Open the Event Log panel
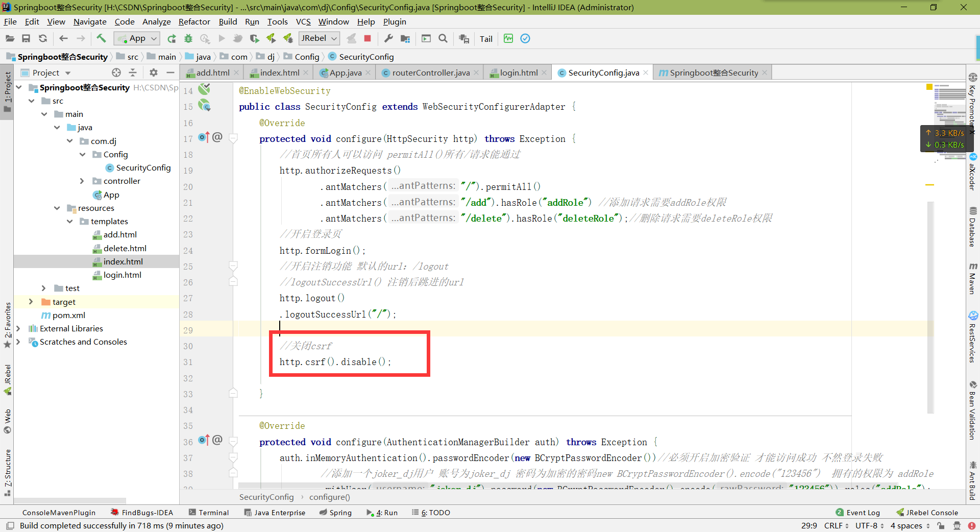This screenshot has width=980, height=532. tap(858, 512)
